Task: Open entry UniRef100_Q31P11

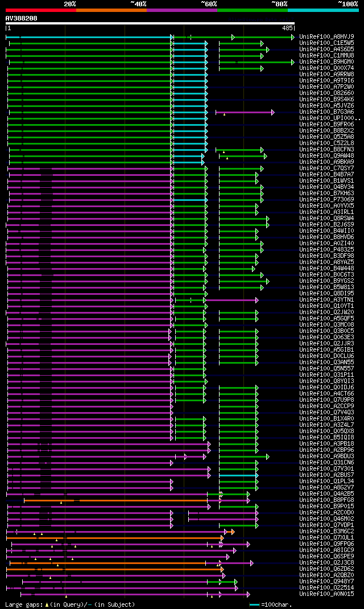Action: (326, 375)
